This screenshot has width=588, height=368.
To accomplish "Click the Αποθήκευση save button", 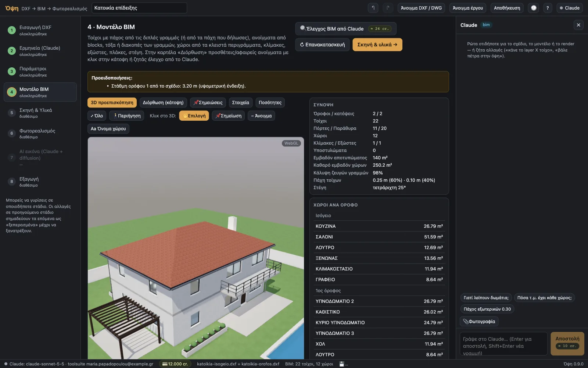I will pos(507,8).
